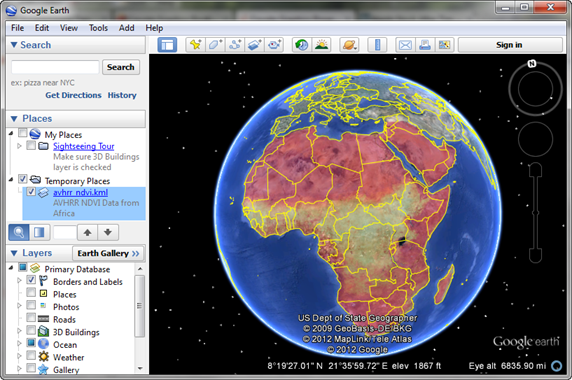Click the search text input field

pyautogui.click(x=55, y=67)
